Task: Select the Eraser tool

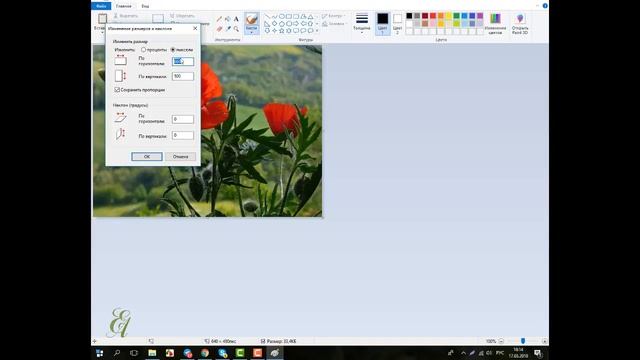Action: [x=219, y=29]
